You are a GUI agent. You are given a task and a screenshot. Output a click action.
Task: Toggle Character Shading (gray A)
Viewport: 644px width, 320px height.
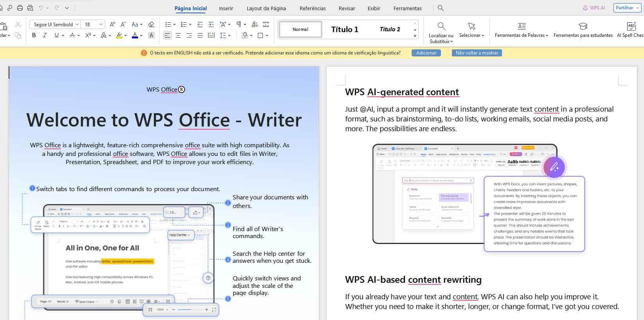pos(151,35)
